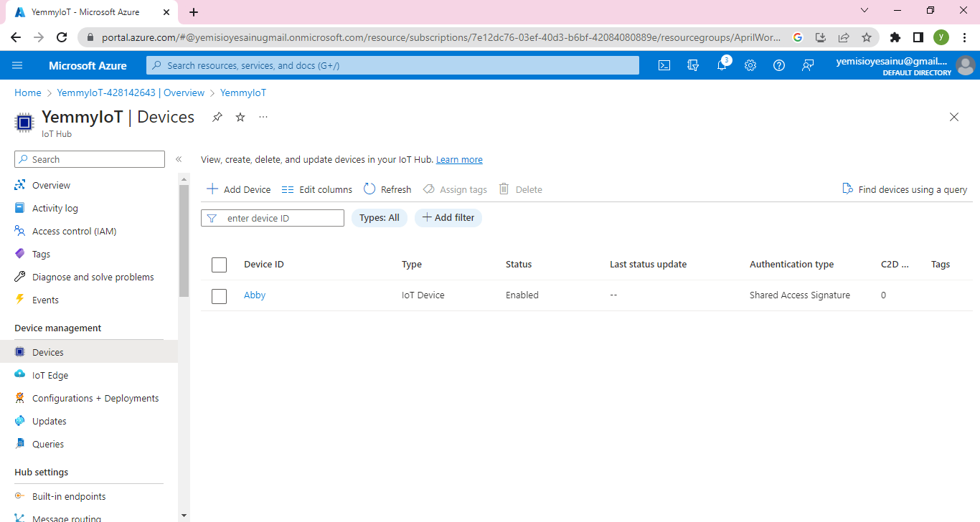Open the Chrome tab search chevron
980x522 pixels.
[864, 11]
